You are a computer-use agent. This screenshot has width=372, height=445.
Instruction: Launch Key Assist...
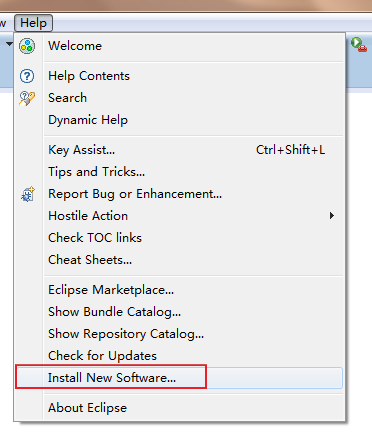click(179, 150)
